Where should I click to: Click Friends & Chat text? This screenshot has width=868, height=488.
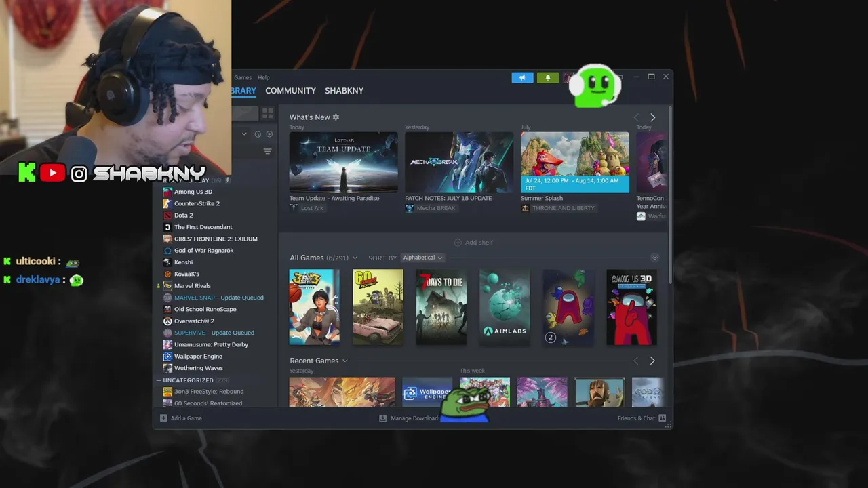636,418
